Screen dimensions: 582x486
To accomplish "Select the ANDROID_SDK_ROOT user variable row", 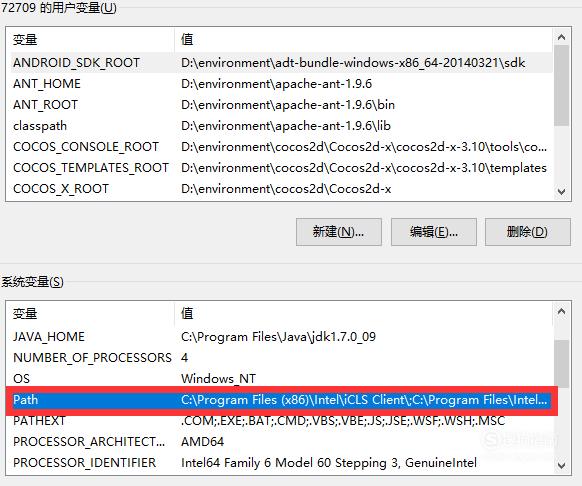I will 281,63.
